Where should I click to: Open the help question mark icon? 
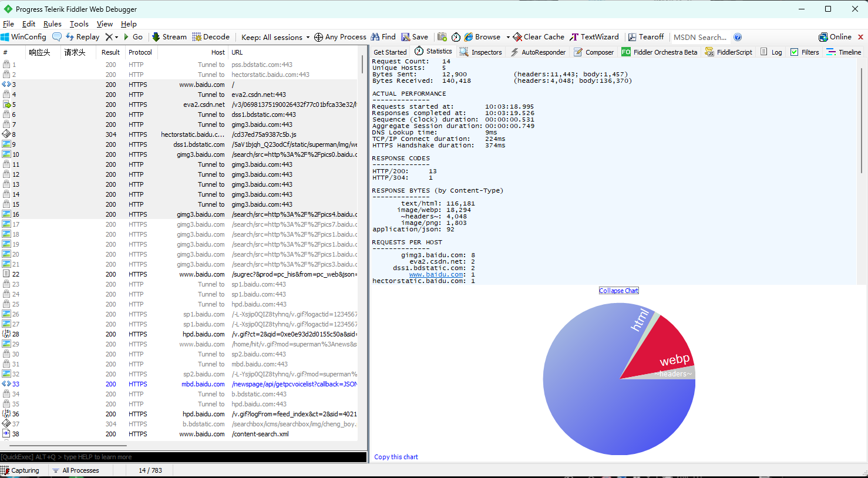[738, 37]
